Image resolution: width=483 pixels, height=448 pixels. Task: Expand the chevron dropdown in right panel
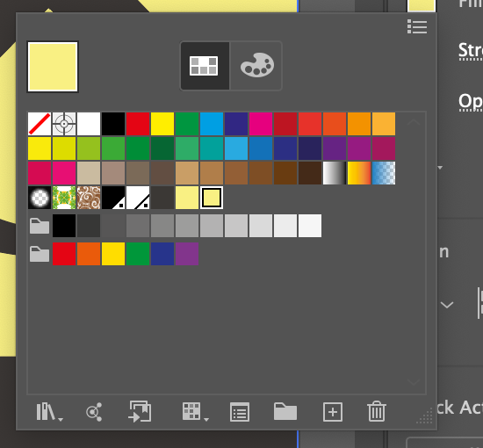click(447, 305)
